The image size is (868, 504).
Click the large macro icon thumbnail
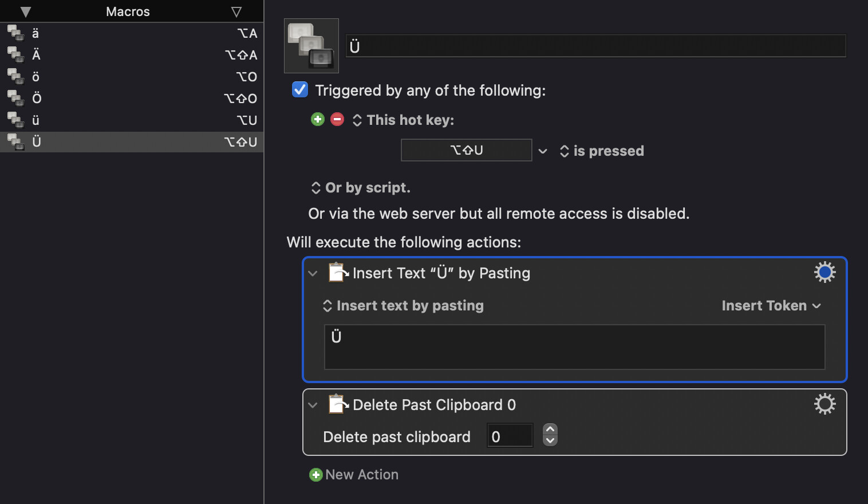[x=311, y=46]
